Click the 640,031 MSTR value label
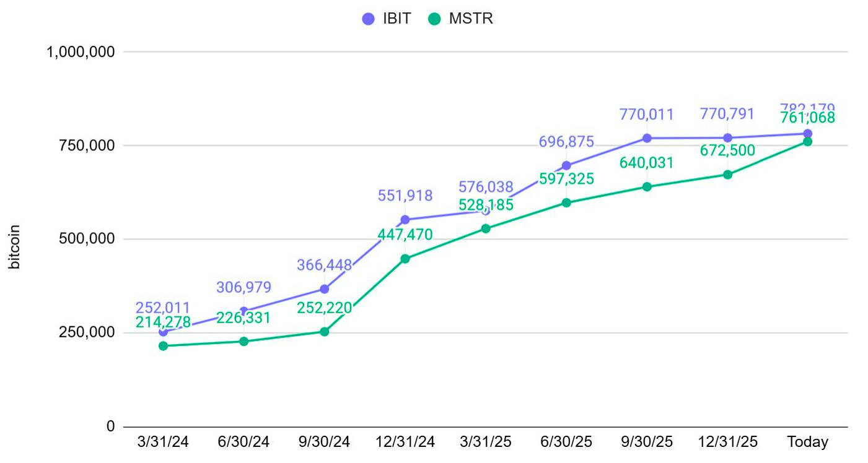 pos(647,163)
